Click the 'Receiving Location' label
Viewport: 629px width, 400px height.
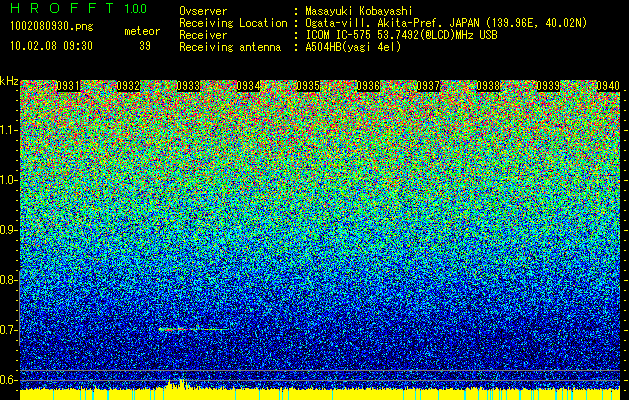pos(233,23)
